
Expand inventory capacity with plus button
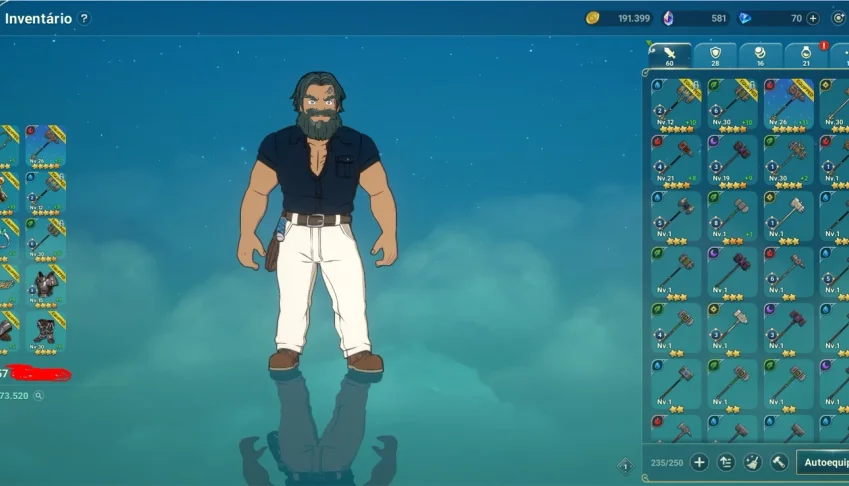tap(699, 463)
